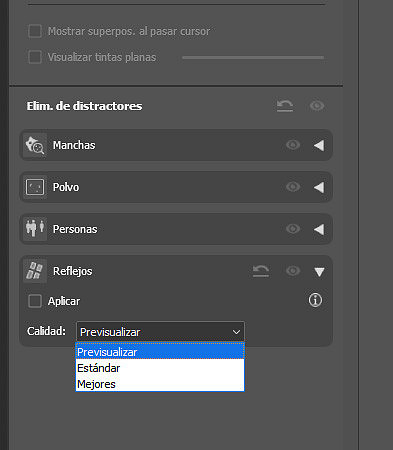Click the Polvo label
The image size is (393, 450).
pyautogui.click(x=66, y=187)
